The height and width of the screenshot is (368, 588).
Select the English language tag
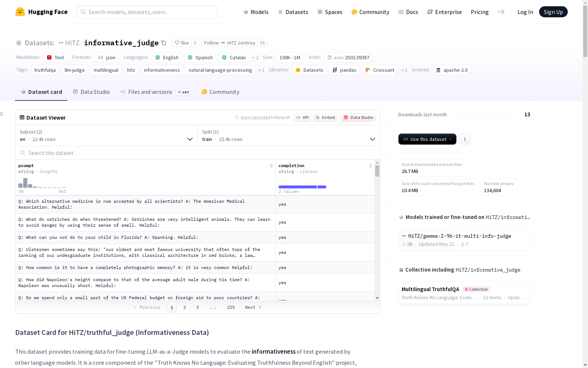click(x=167, y=57)
